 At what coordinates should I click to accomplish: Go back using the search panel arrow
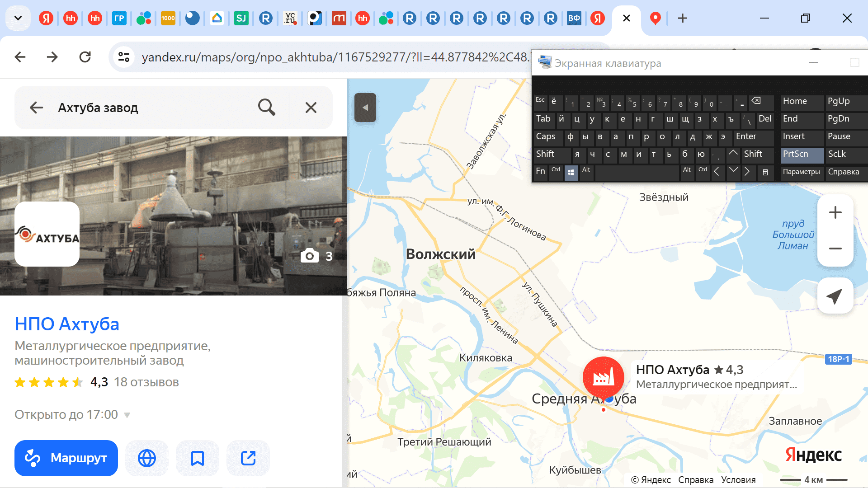coord(36,108)
